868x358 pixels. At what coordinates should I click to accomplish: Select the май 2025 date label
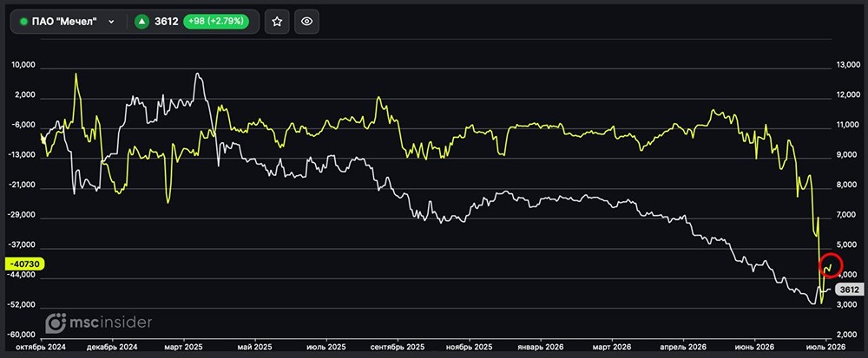tap(254, 347)
